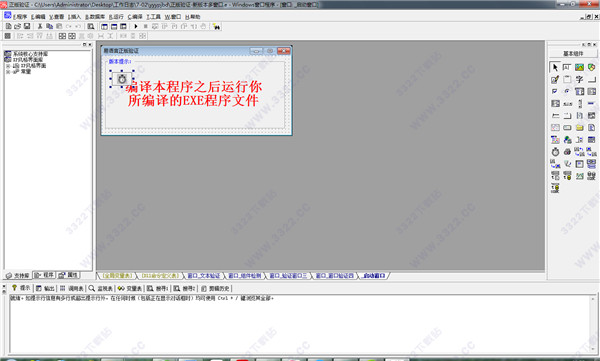Click the first window layout toolbar icon

[x=104, y=26]
